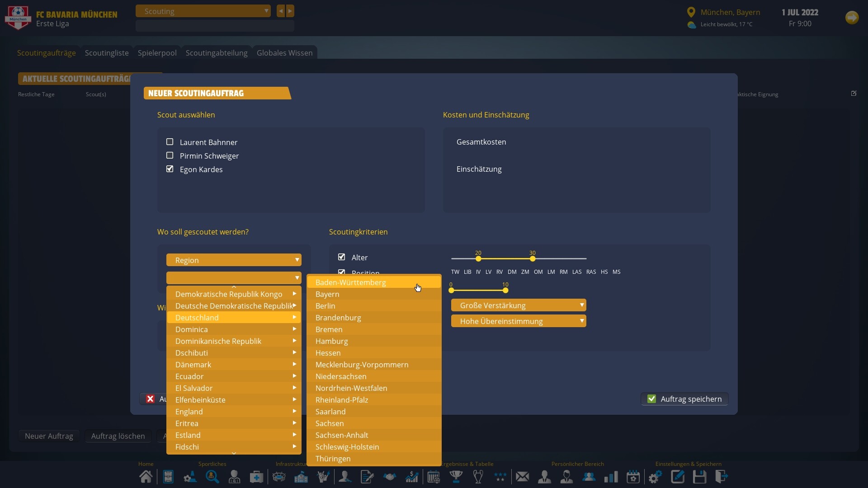Screen dimensions: 868x488
Task: Enable the Laurent Bahnner scout checkbox
Action: [170, 142]
